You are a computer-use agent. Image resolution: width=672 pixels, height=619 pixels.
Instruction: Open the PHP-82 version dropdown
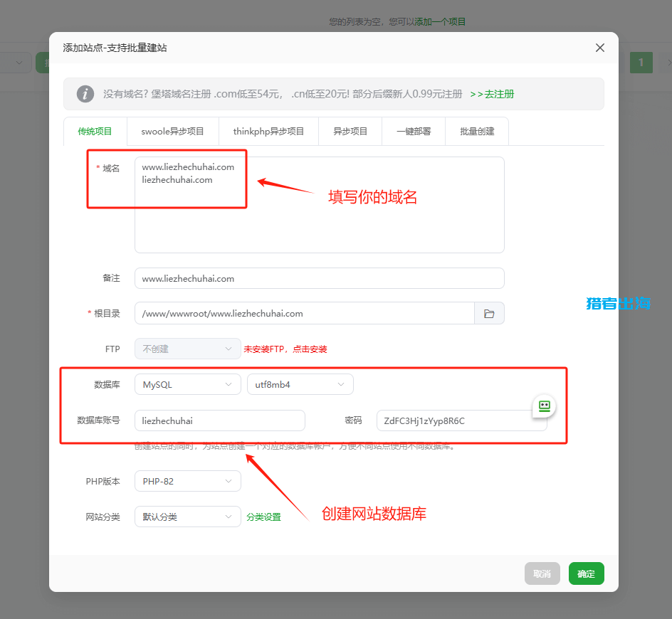[187, 482]
